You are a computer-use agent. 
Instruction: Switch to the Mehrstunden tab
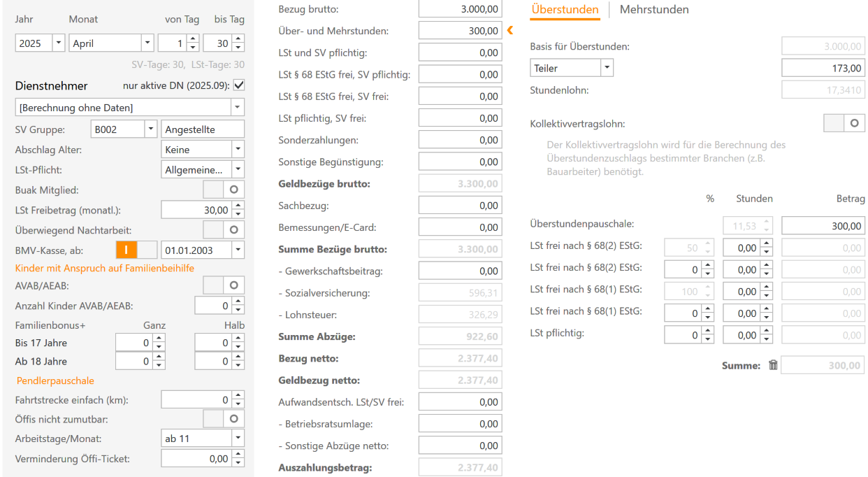tap(654, 10)
